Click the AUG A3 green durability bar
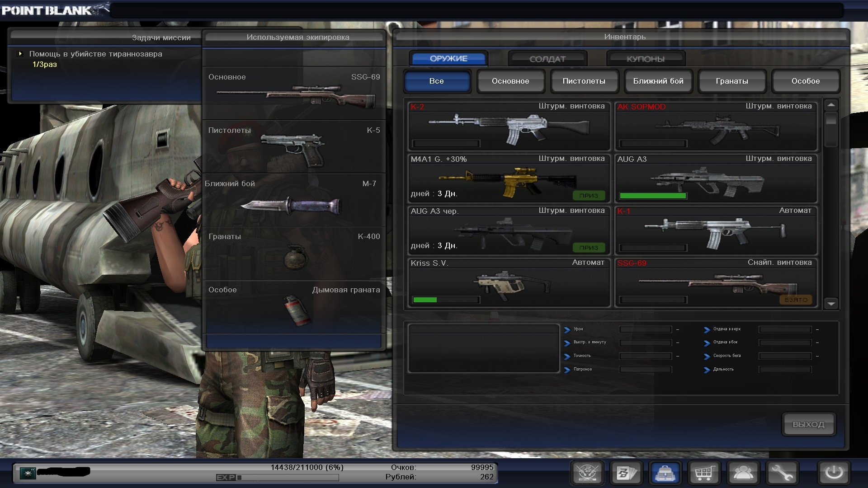The height and width of the screenshot is (488, 868). click(653, 196)
